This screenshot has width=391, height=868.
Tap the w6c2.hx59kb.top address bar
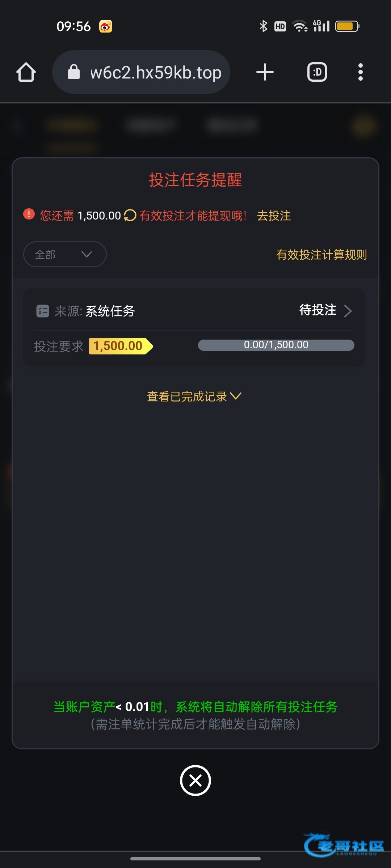coord(156,72)
